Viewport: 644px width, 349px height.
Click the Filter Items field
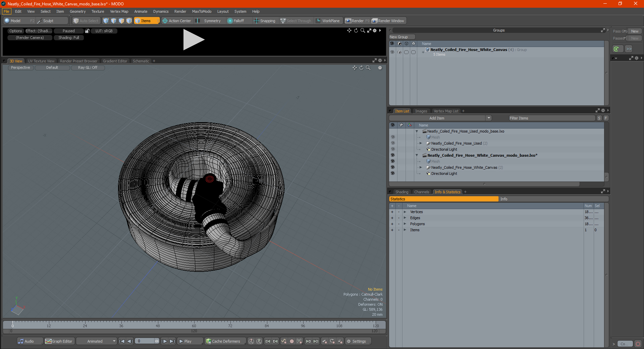point(552,118)
